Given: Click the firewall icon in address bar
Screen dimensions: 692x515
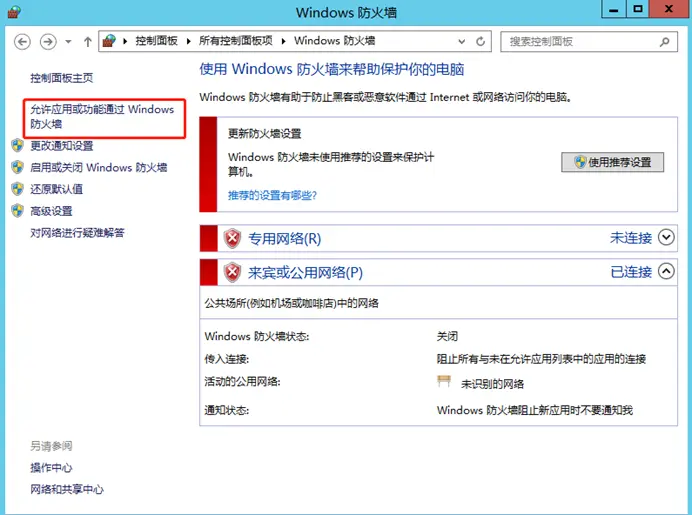Looking at the screenshot, I should click(109, 41).
